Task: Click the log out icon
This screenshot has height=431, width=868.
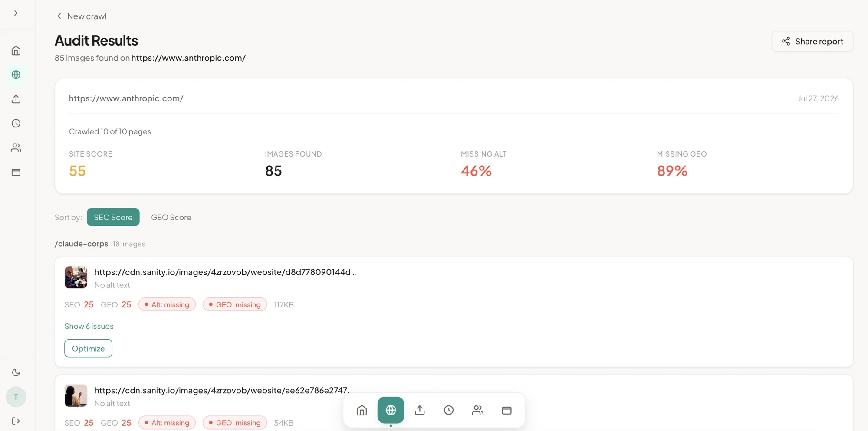Action: 16,421
